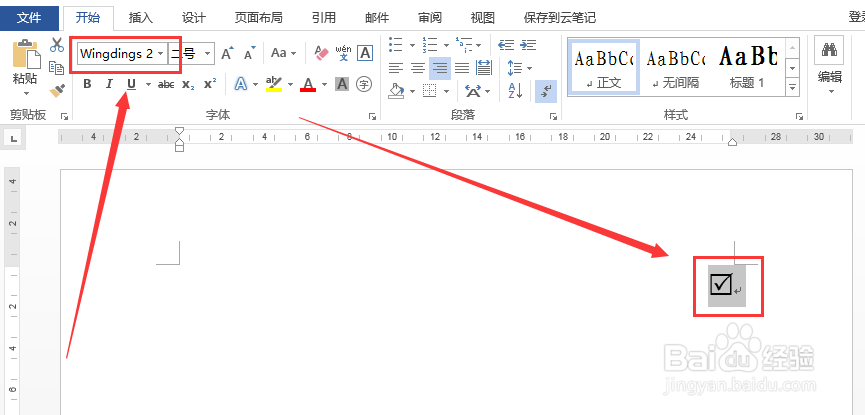Open the 文件 tab
865x415 pixels.
[29, 18]
